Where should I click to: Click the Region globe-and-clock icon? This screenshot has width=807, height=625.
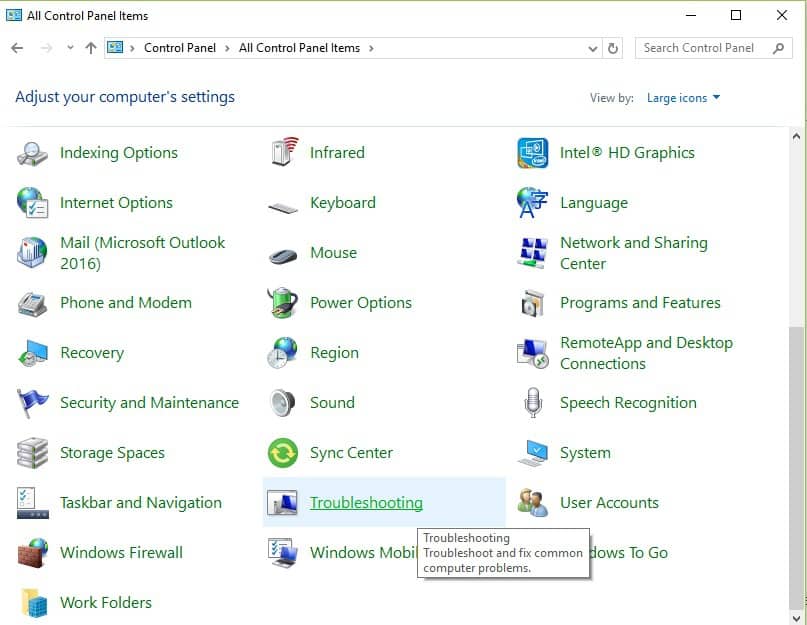(x=283, y=353)
